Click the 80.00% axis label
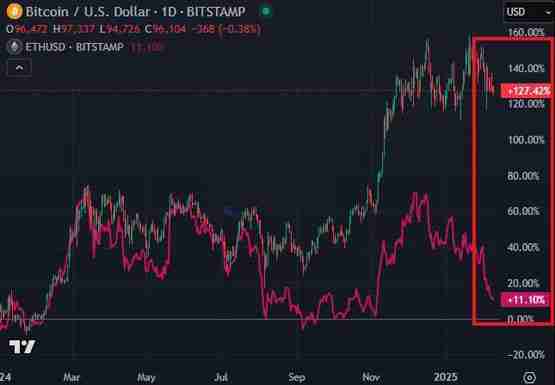This screenshot has height=385, width=555. (523, 176)
